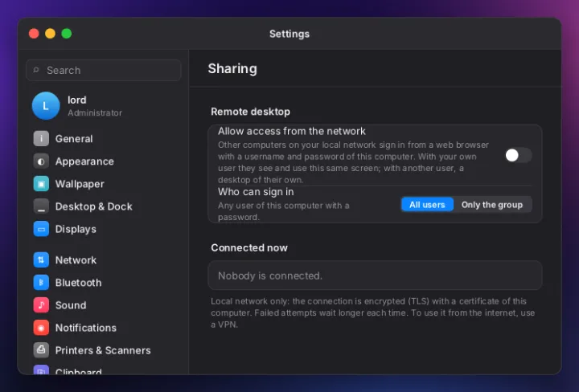
Task: Click the Local network only footnote
Action: 373,312
